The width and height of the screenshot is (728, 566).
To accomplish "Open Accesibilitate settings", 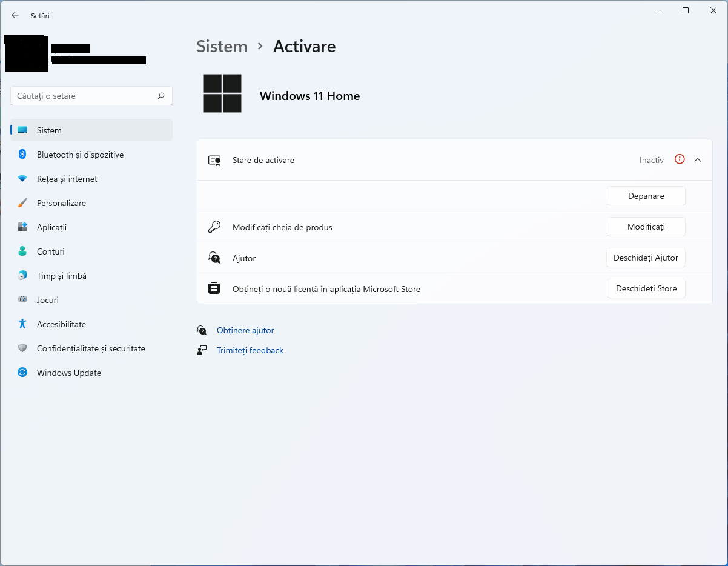I will (x=91, y=324).
